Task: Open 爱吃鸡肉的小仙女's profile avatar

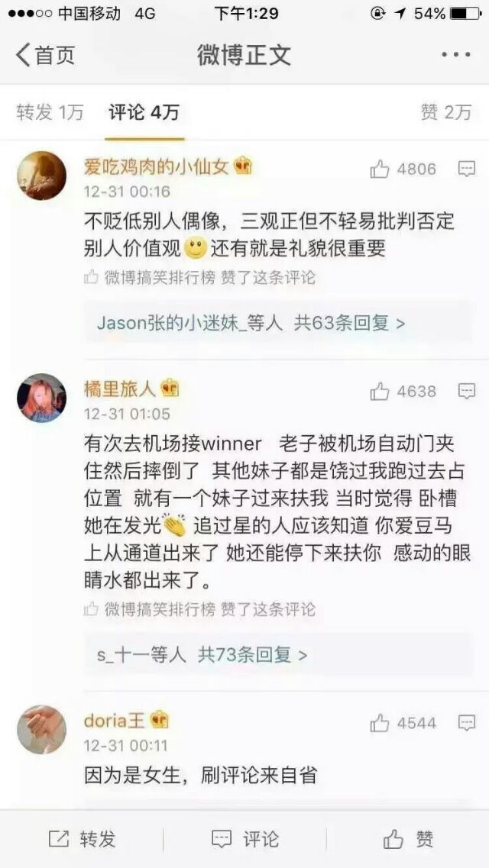Action: click(41, 176)
